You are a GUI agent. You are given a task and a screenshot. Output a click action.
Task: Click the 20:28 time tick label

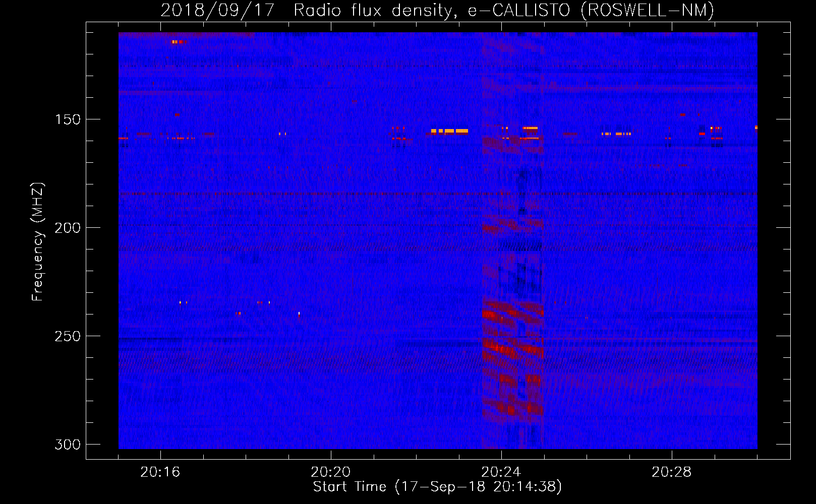(x=672, y=472)
